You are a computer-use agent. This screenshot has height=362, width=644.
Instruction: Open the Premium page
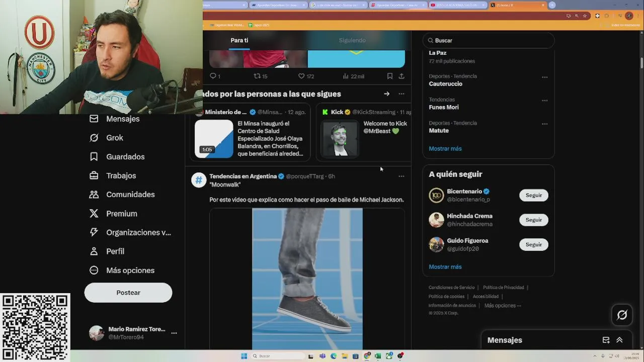(x=113, y=214)
